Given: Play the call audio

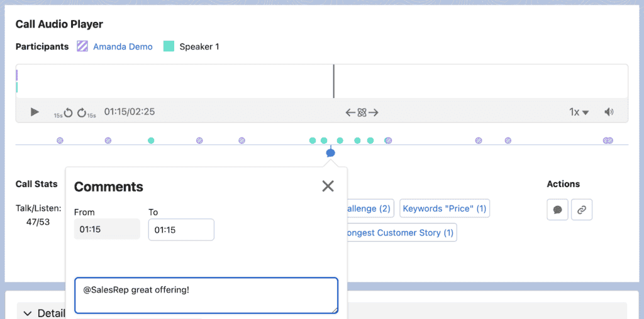Looking at the screenshot, I should point(35,112).
